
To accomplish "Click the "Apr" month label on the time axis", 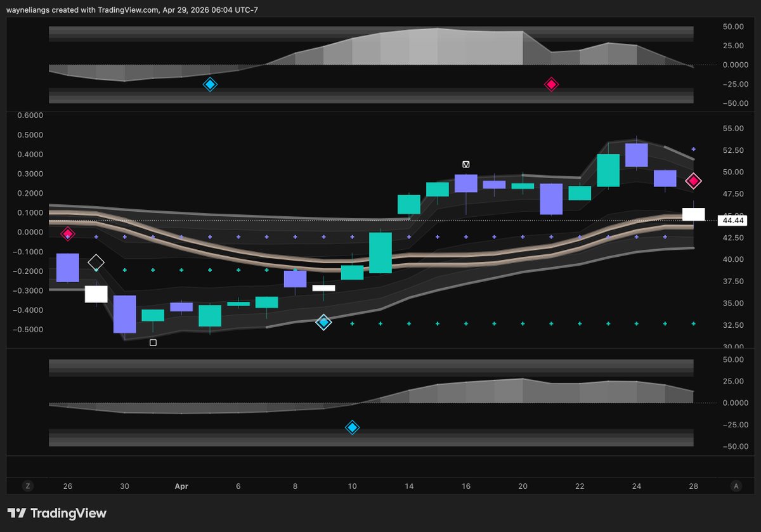I will [x=181, y=486].
